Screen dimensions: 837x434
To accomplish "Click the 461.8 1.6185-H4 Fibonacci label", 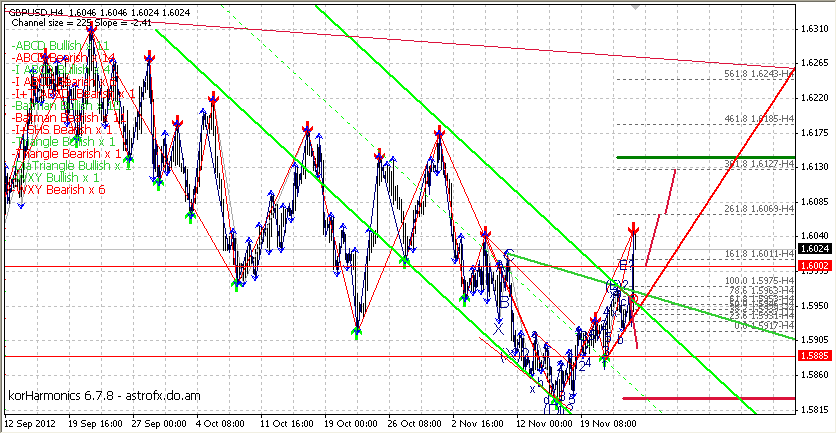I will pos(759,119).
